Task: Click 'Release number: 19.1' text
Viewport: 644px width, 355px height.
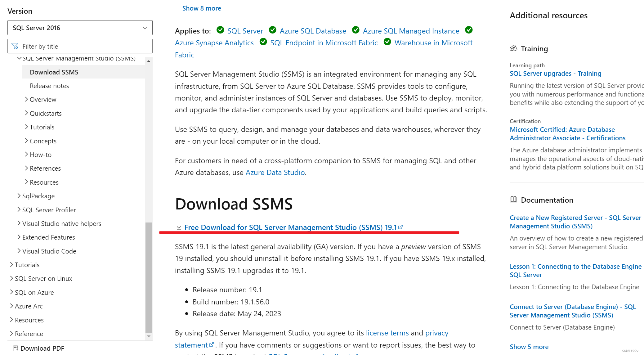Action: coord(227,290)
